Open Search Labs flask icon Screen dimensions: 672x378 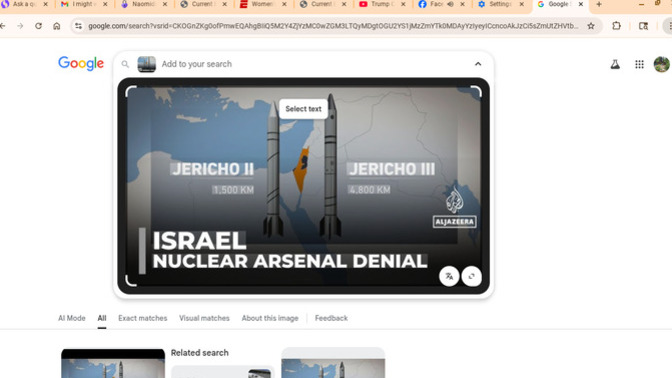(615, 64)
